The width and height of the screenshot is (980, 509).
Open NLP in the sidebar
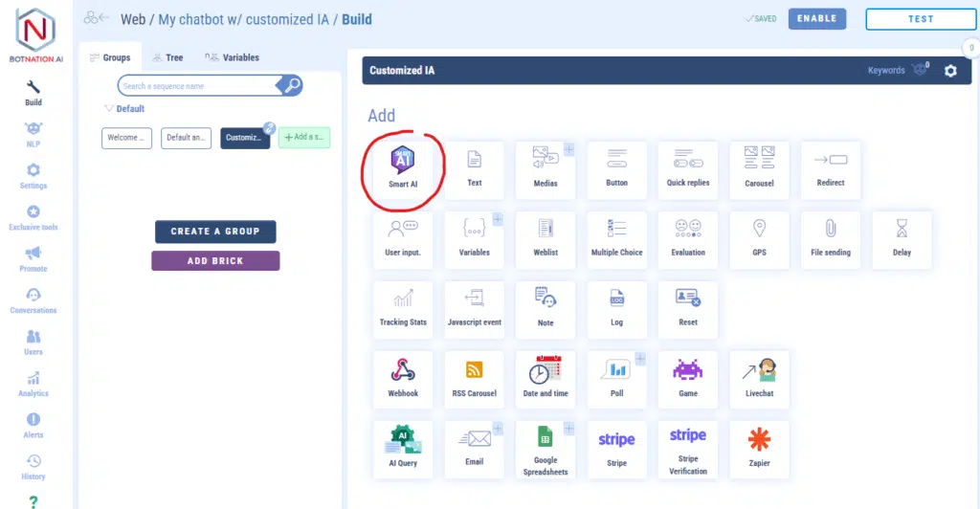pyautogui.click(x=33, y=134)
